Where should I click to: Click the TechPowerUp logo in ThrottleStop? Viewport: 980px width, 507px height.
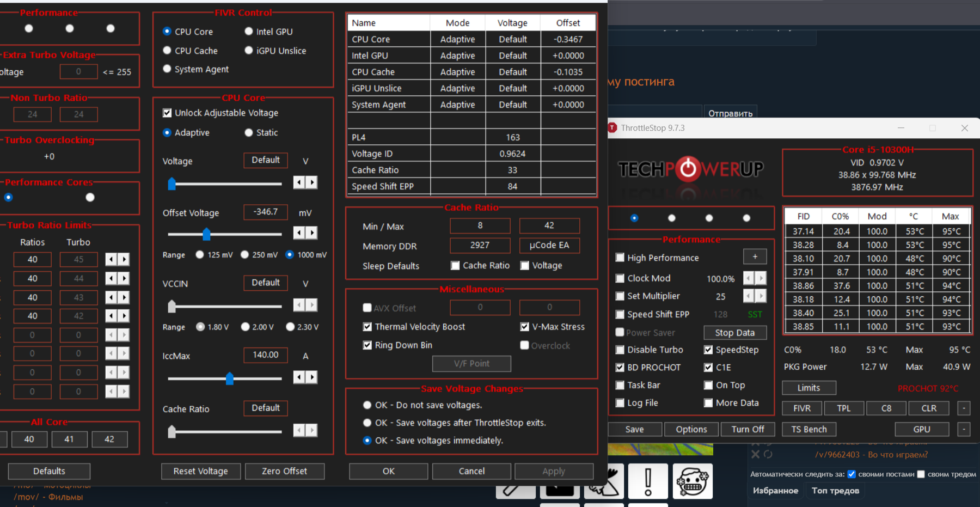(691, 169)
